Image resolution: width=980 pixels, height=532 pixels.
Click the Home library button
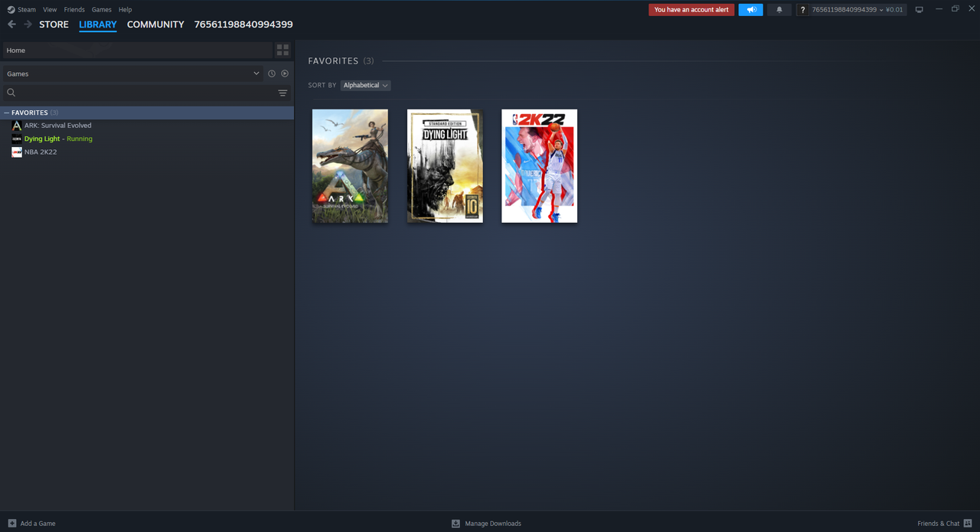137,51
